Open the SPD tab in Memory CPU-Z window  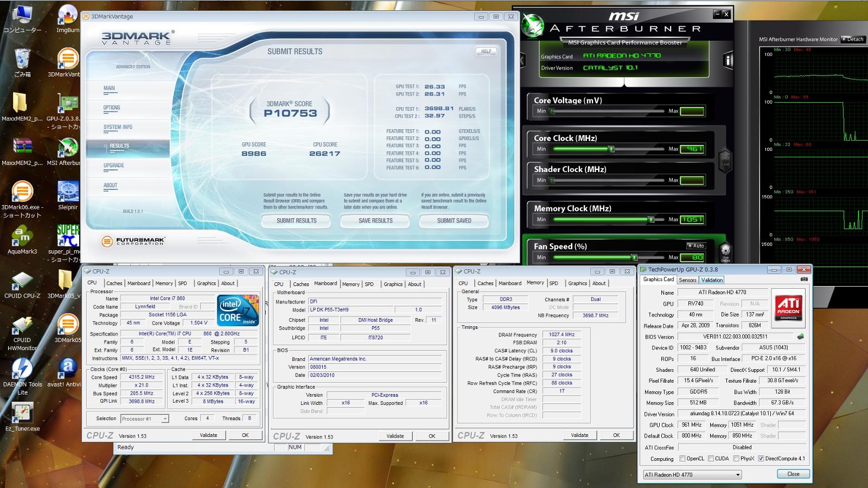[553, 283]
